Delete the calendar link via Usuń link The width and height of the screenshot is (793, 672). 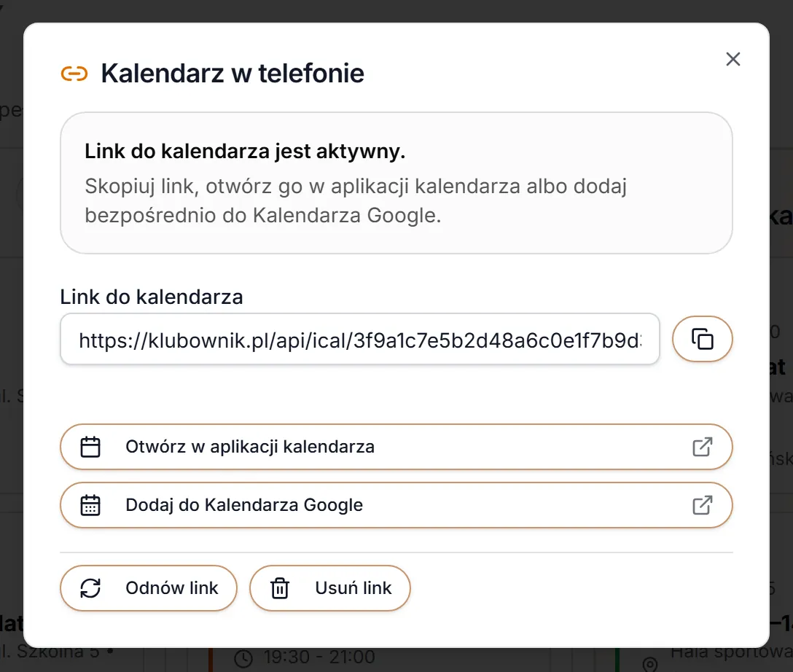[x=329, y=588]
